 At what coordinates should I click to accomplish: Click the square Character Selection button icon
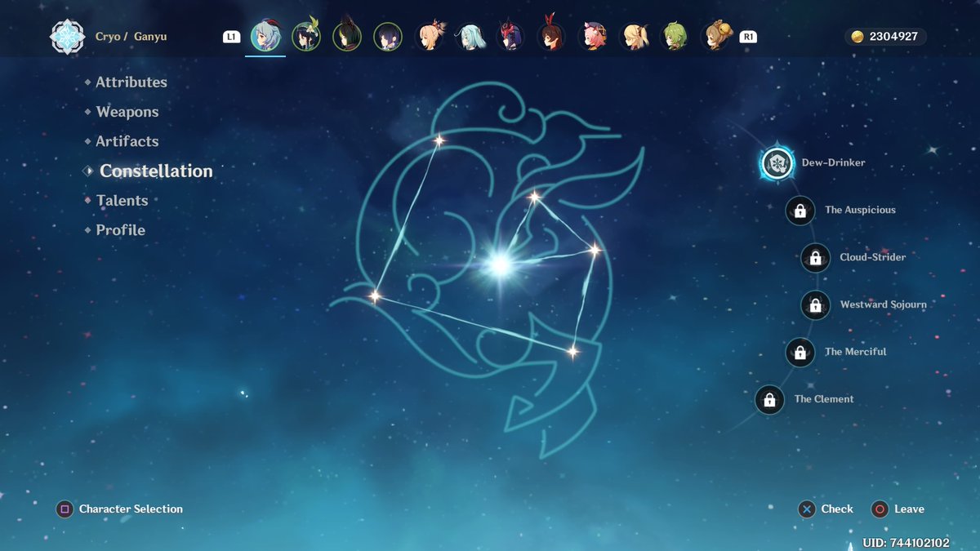pos(64,509)
